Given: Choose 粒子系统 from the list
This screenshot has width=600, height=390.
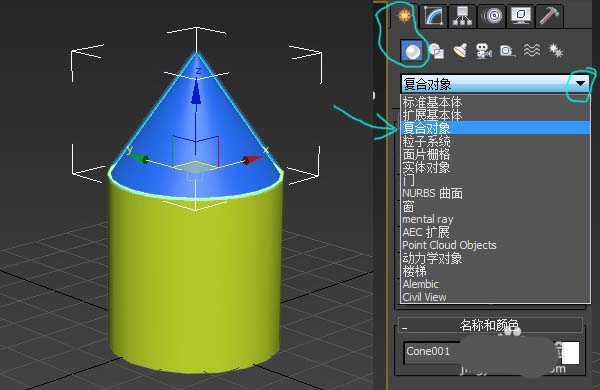Looking at the screenshot, I should coord(495,141).
